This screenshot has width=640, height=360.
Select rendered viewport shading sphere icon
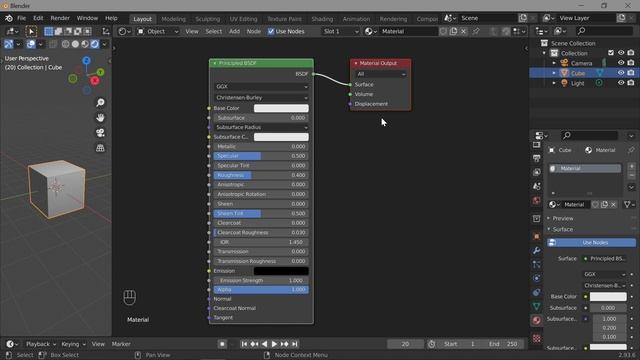95,44
